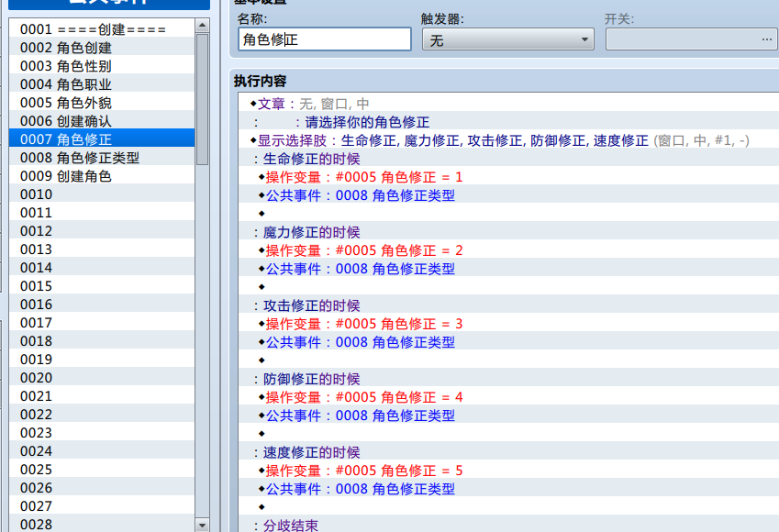Select the 速度修正的时候 branch line
The width and height of the screenshot is (779, 532).
tap(508, 452)
